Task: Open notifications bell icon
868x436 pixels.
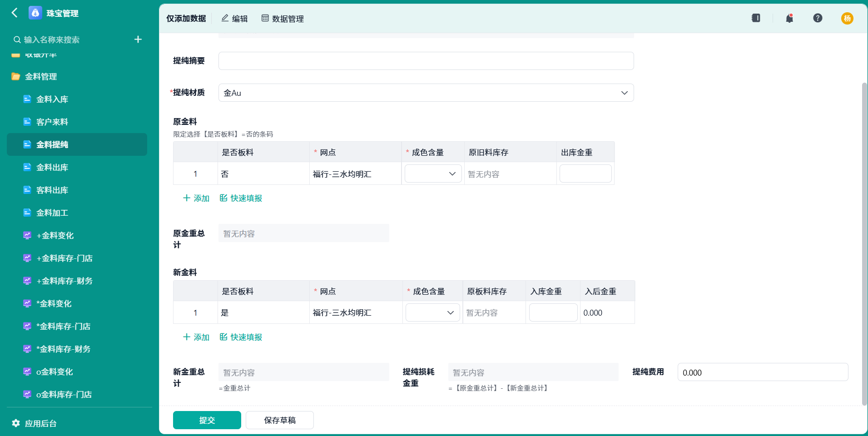Action: pyautogui.click(x=789, y=18)
